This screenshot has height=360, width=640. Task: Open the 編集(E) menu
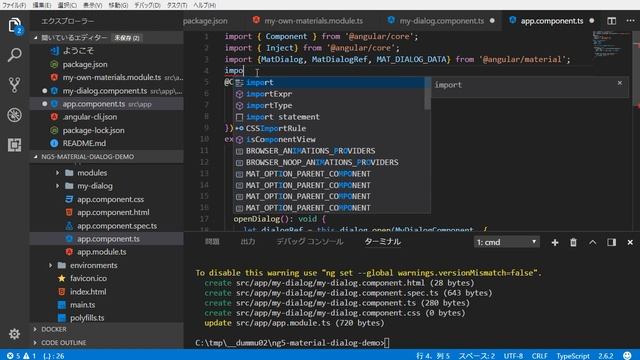(42, 5)
